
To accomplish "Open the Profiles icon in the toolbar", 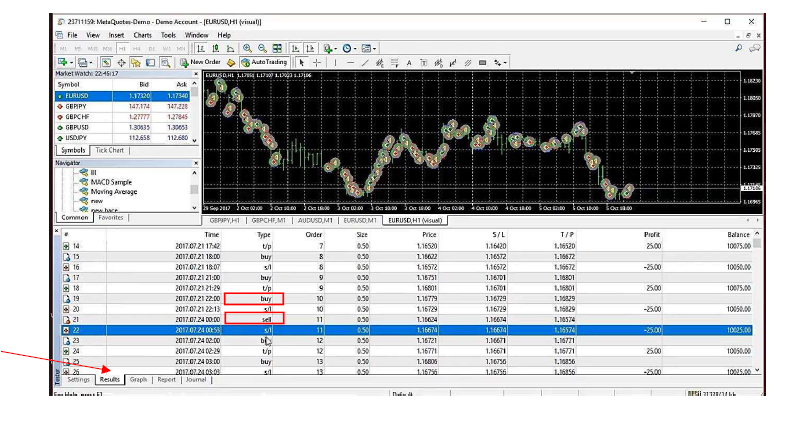I will coord(83,63).
